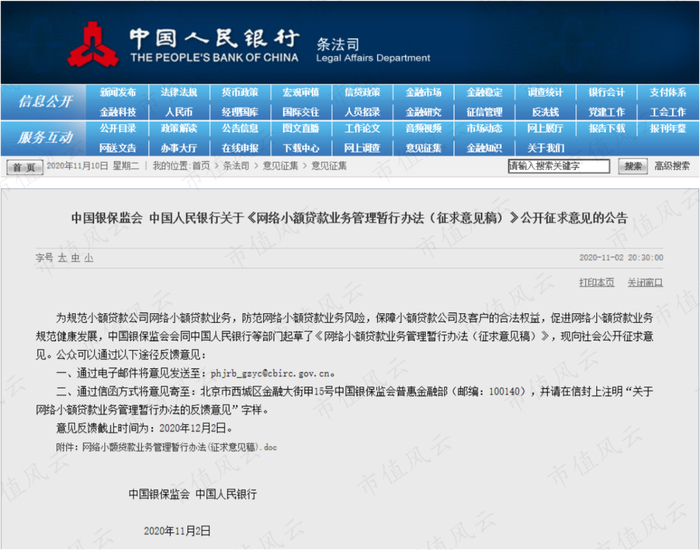700x550 pixels.
Task: Click the 首页 button beside the date
Action: point(25,167)
